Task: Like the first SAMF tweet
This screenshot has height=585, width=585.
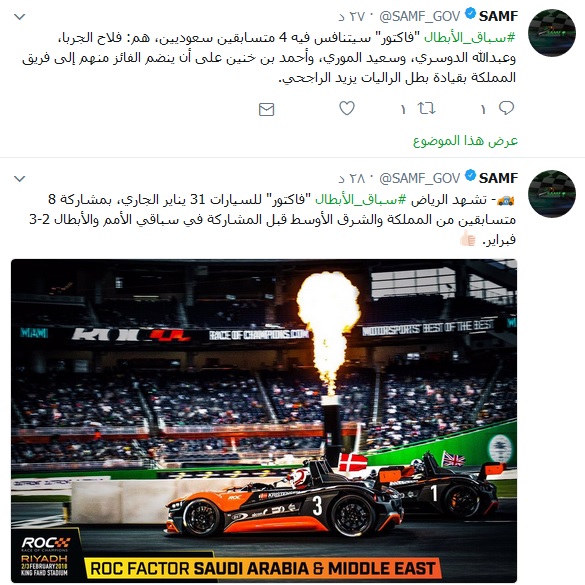Action: [x=347, y=108]
